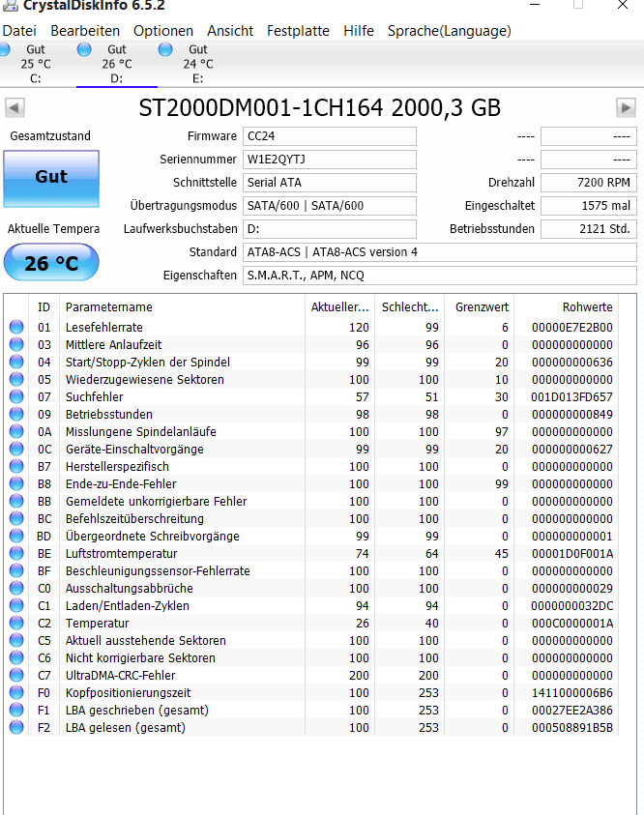Screen dimensions: 644x815
Task: Click status icon of 09 Betriebsstunden row
Action: click(x=16, y=414)
